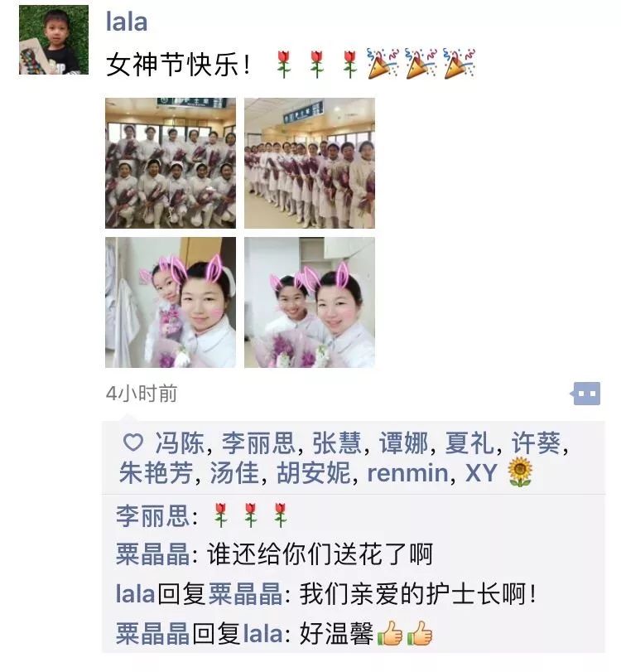Open the comment and like menu button
The height and width of the screenshot is (672, 621).
click(585, 394)
